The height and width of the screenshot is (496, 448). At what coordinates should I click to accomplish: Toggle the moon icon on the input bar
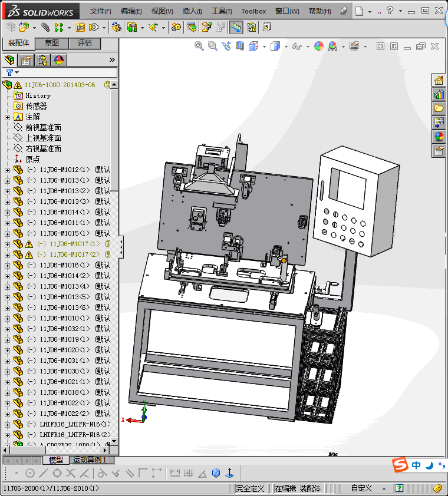point(430,465)
